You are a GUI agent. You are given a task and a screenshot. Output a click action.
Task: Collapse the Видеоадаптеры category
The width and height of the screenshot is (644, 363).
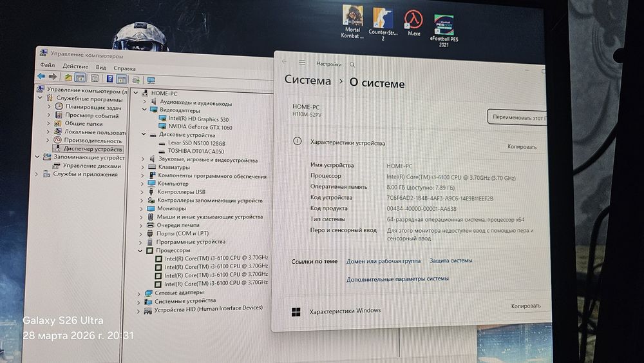point(144,110)
